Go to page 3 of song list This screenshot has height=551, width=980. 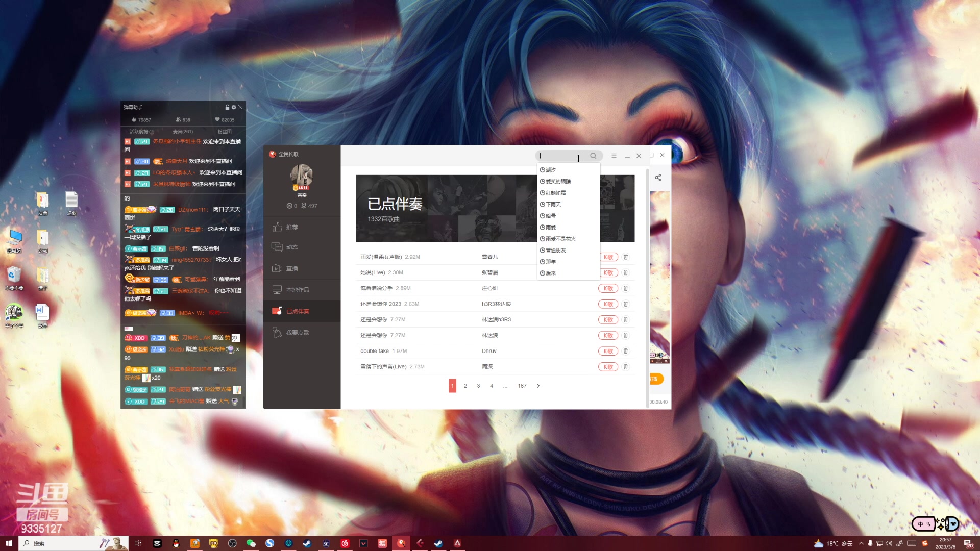click(x=478, y=386)
